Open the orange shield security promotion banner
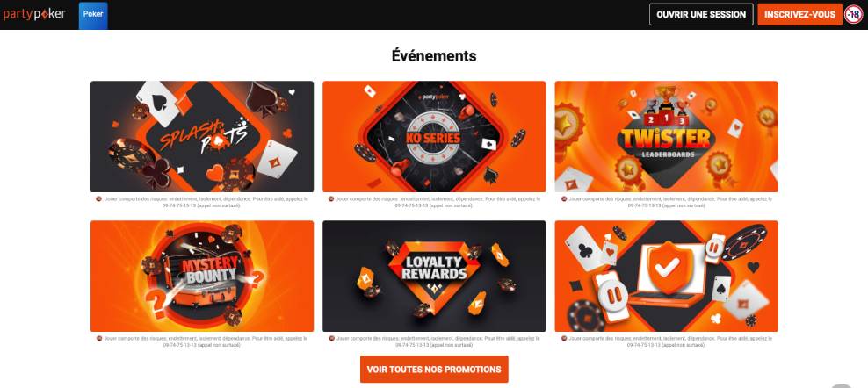The image size is (868, 388). [x=667, y=277]
